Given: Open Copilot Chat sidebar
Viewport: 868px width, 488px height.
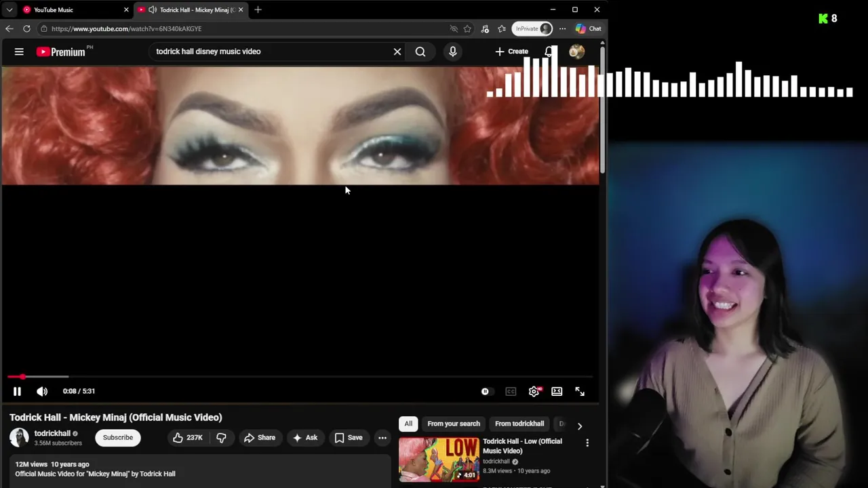Looking at the screenshot, I should pyautogui.click(x=589, y=28).
